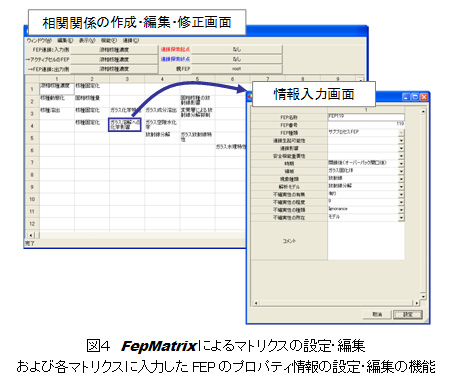Open the 不確実性の程度 dropdown arrow
The height and width of the screenshot is (382, 454).
401,202
